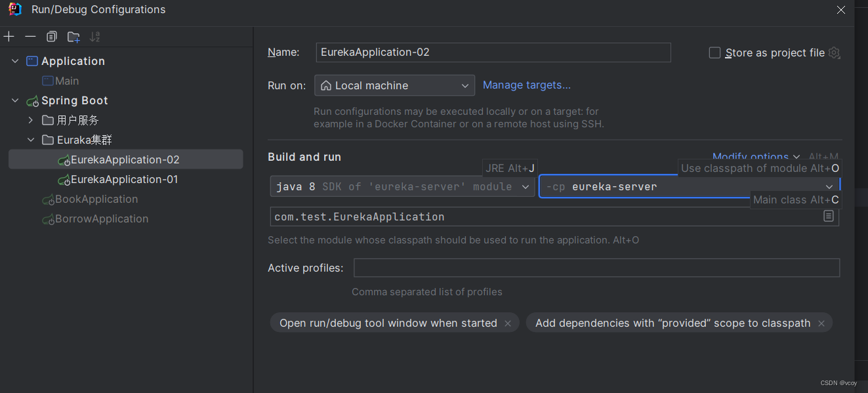Click the 'Main class Alt+C' hint label
Image resolution: width=868 pixels, height=393 pixels.
[796, 199]
